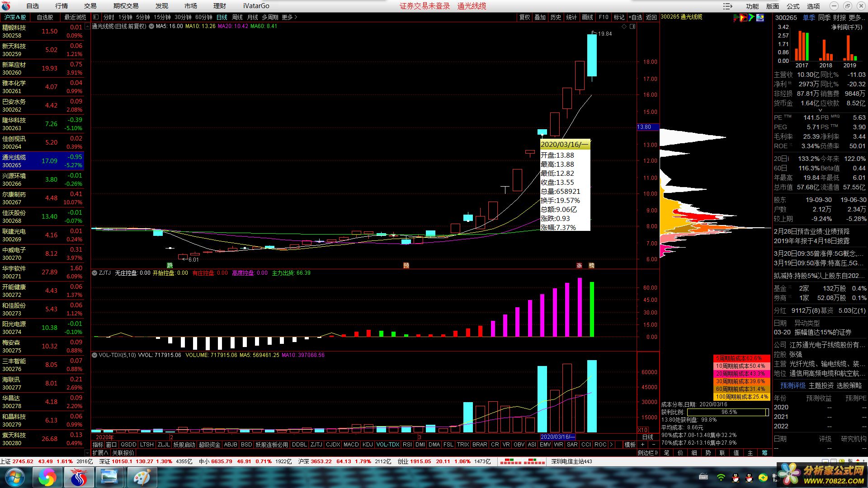Image resolution: width=868 pixels, height=488 pixels.
Task: Click the 张 marker near the chart bottom
Action: tap(579, 265)
